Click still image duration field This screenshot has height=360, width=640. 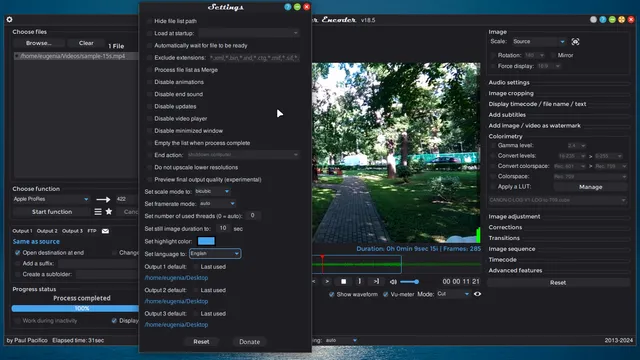222,228
